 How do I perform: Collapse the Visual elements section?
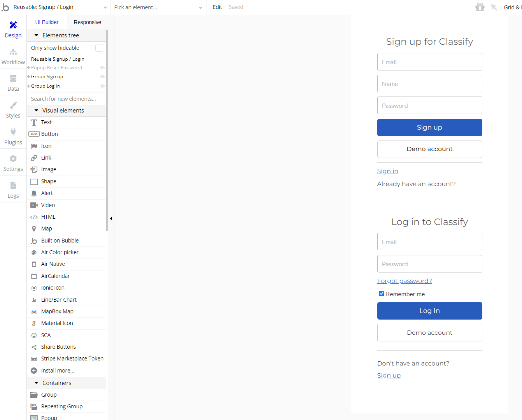pos(37,111)
